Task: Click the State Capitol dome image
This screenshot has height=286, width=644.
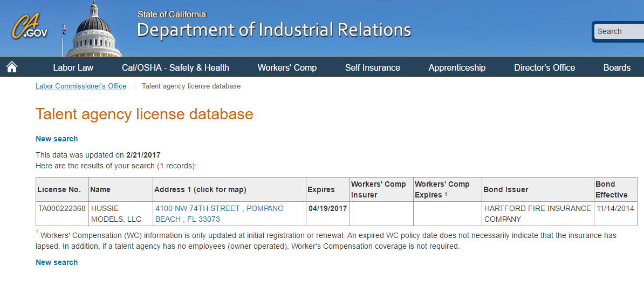Action: 94,29
